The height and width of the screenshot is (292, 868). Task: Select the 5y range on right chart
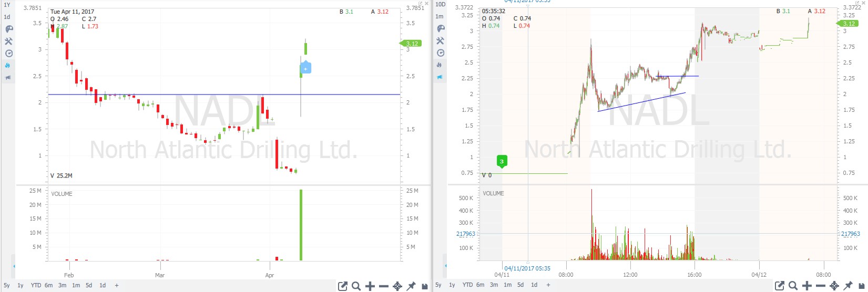(438, 285)
